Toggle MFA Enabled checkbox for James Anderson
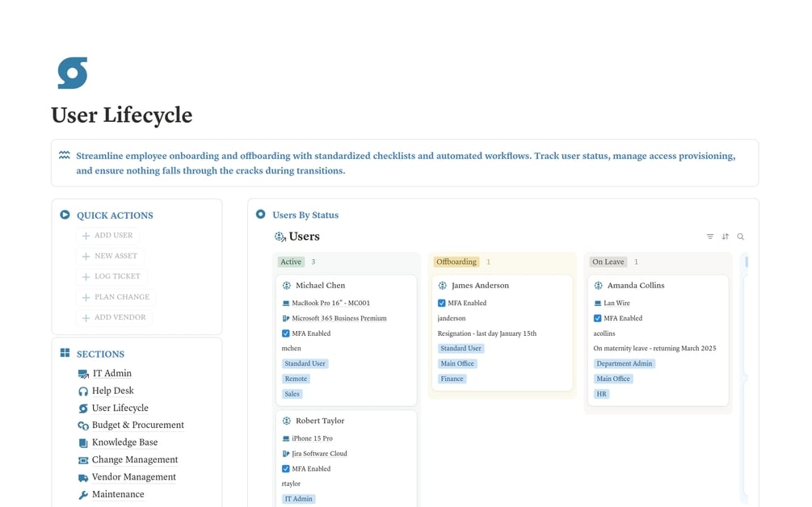 click(x=442, y=303)
